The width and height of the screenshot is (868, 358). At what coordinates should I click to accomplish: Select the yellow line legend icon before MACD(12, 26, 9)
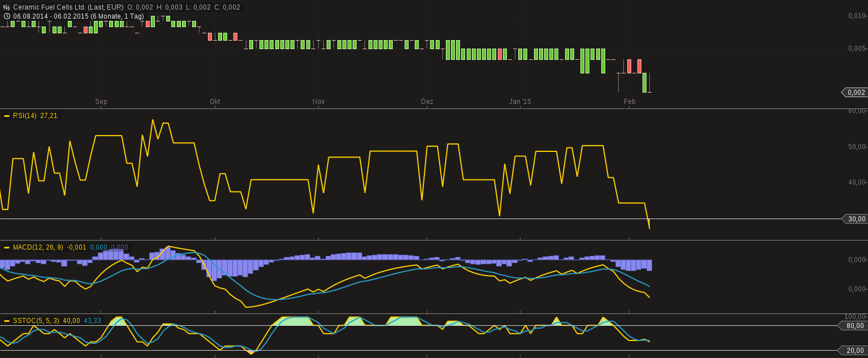[7, 247]
